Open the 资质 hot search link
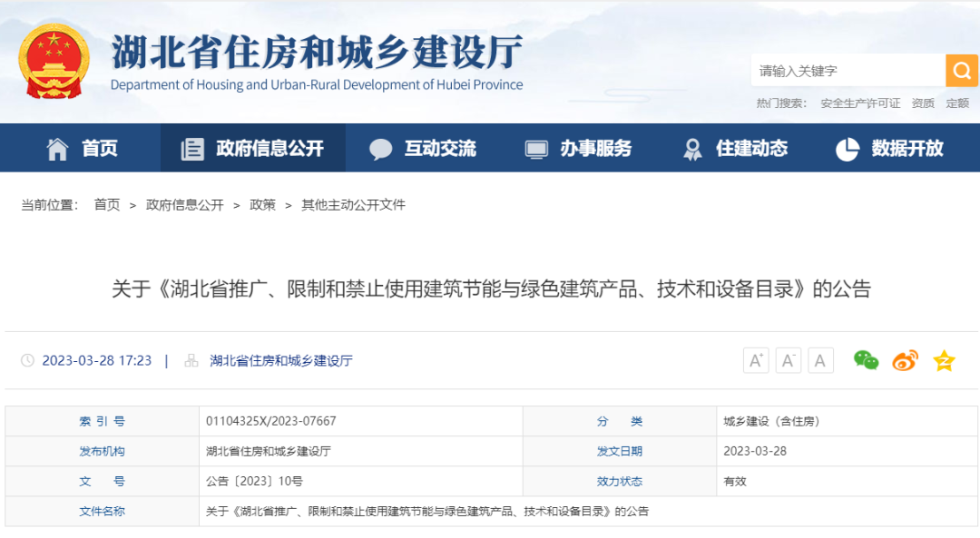The image size is (980, 538). (x=923, y=103)
